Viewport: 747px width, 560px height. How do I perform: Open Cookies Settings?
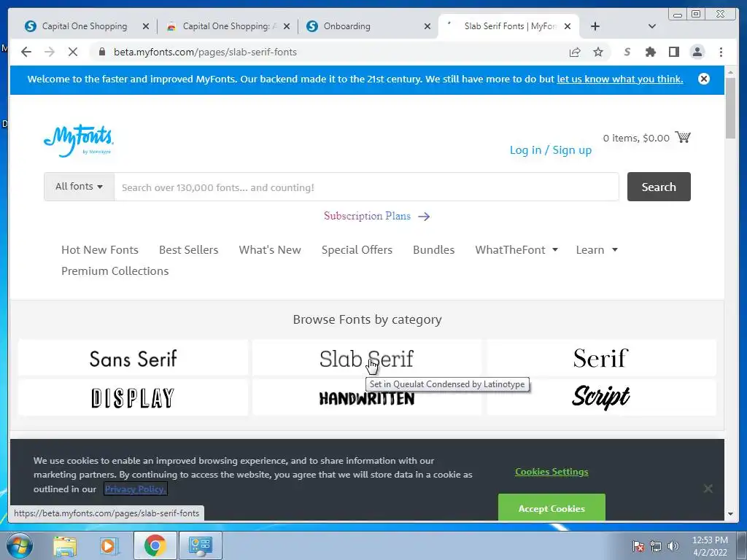click(x=551, y=472)
